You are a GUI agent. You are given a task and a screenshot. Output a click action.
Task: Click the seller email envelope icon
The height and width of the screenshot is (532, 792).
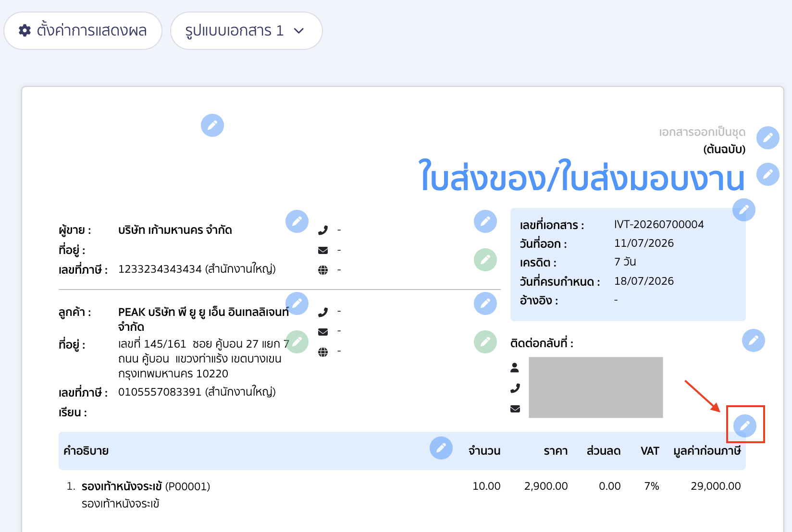pyautogui.click(x=323, y=250)
